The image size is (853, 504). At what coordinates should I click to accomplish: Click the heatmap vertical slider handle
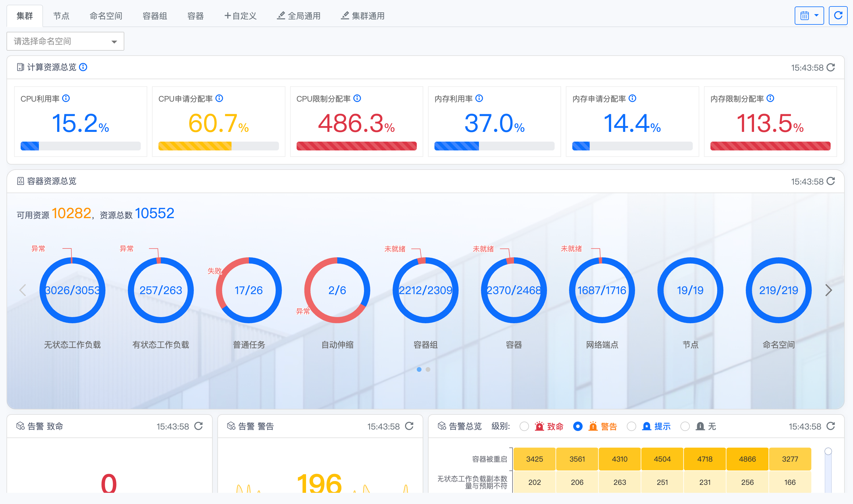click(x=828, y=451)
